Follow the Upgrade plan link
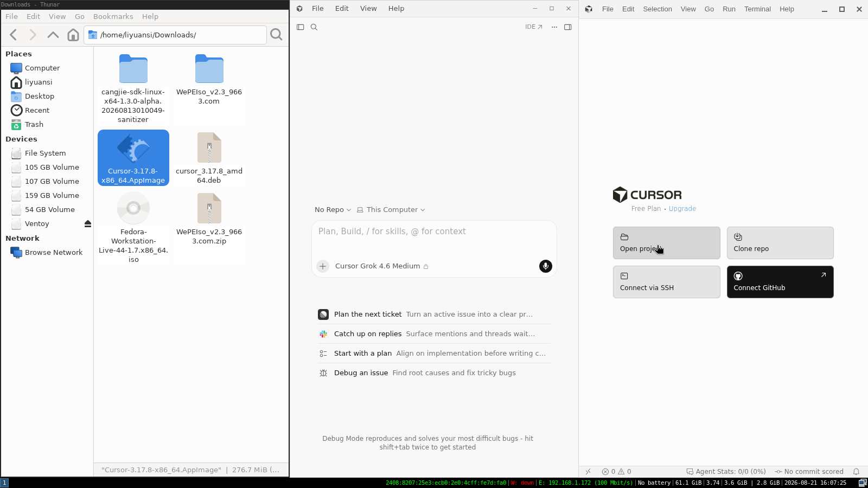Screen dimensions: 868x488 pos(682,209)
